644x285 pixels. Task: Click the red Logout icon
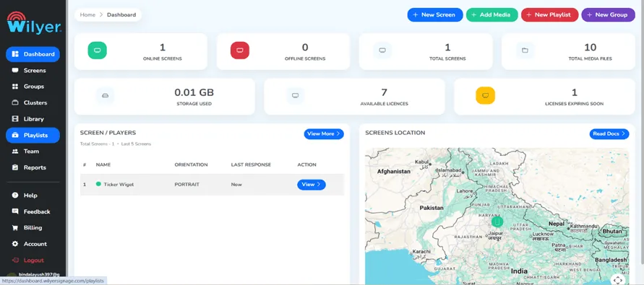point(15,260)
